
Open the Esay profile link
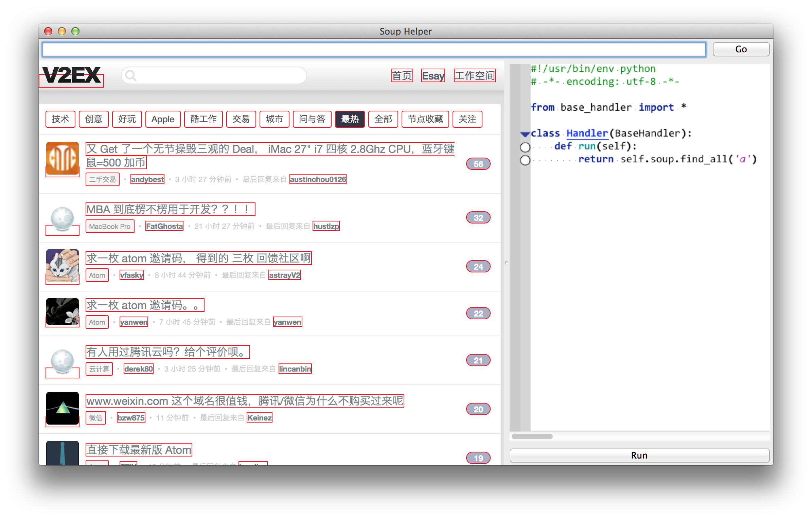(433, 75)
